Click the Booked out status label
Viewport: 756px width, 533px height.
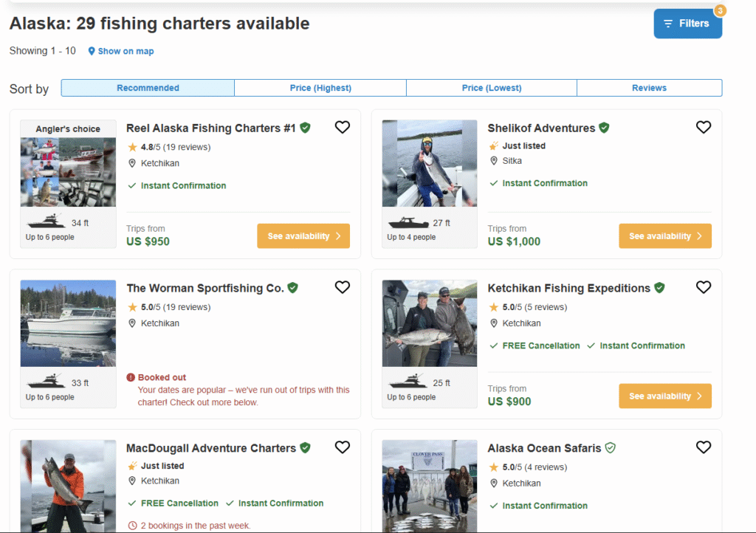click(x=162, y=377)
